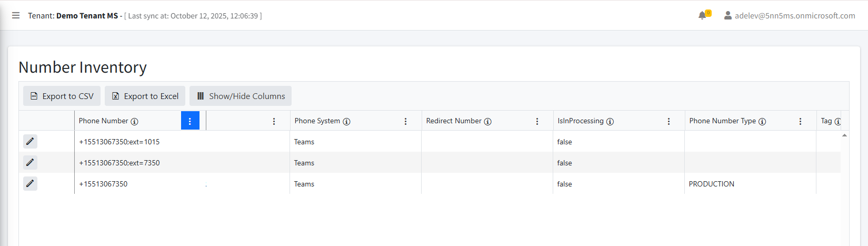Export the table to CSV
Viewport: 868px width, 246px height.
[x=62, y=96]
